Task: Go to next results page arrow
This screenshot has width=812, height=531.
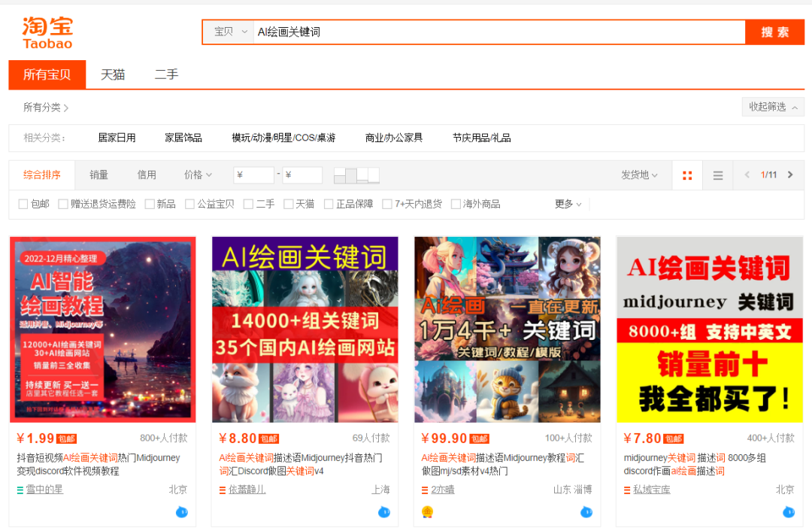Action: coord(790,174)
